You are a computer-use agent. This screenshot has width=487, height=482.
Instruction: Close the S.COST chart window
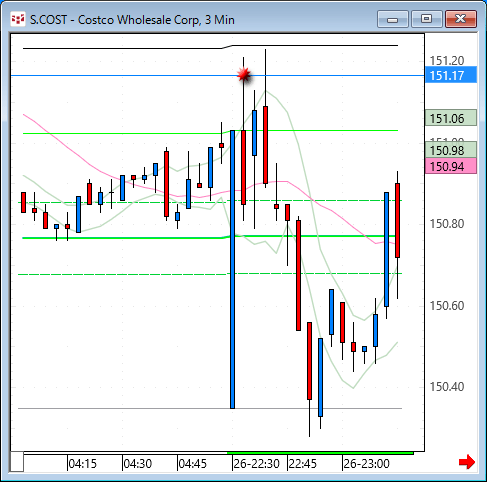click(x=461, y=19)
